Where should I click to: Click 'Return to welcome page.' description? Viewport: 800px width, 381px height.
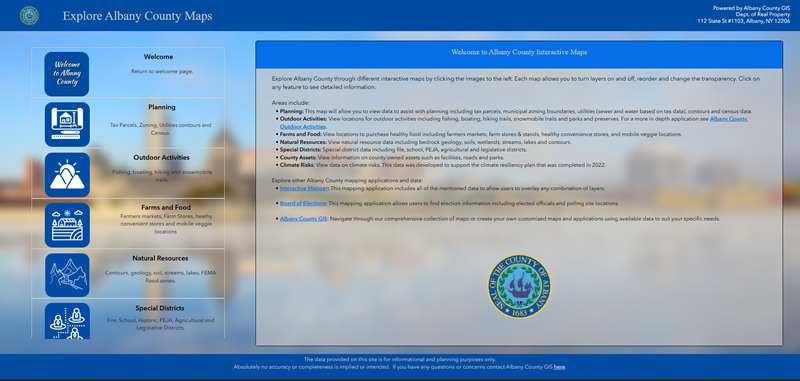pos(162,72)
